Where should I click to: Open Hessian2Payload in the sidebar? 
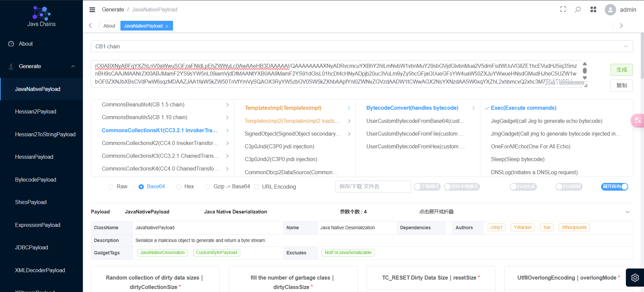(36, 112)
